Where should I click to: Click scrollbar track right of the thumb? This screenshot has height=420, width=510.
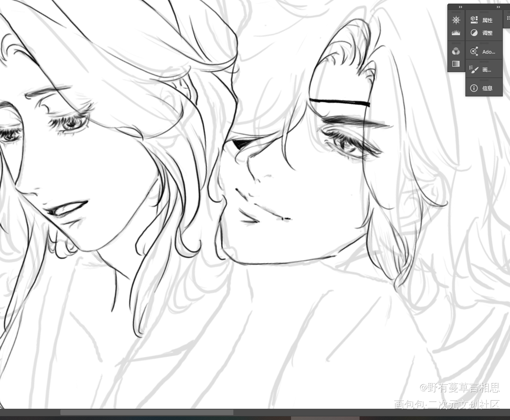360,412
